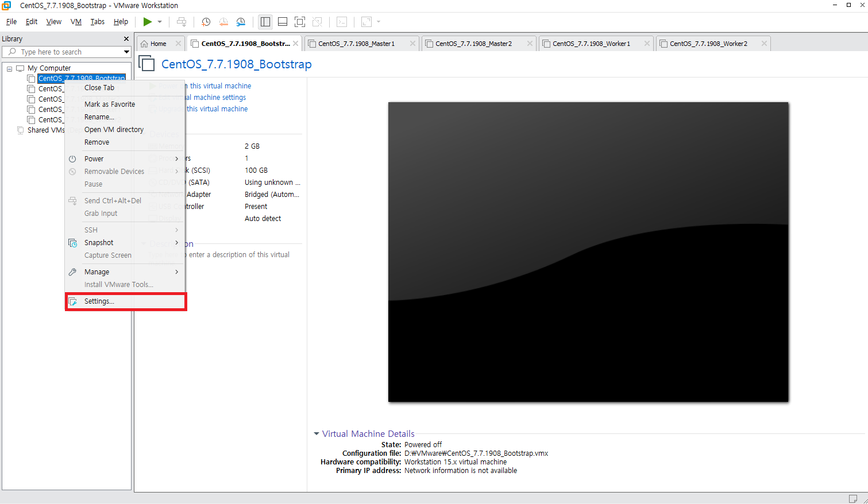Screen dimensions: 868x504
Task: Click Unity mode toolbar icon
Action: click(x=317, y=22)
